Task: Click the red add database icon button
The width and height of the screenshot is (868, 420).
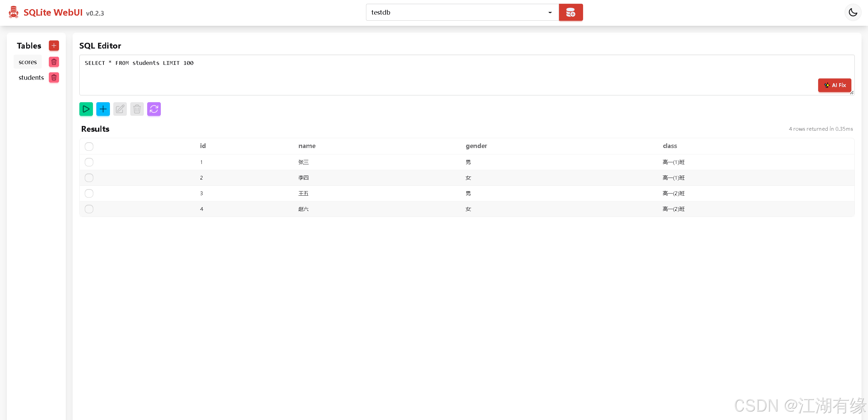Action: (571, 13)
